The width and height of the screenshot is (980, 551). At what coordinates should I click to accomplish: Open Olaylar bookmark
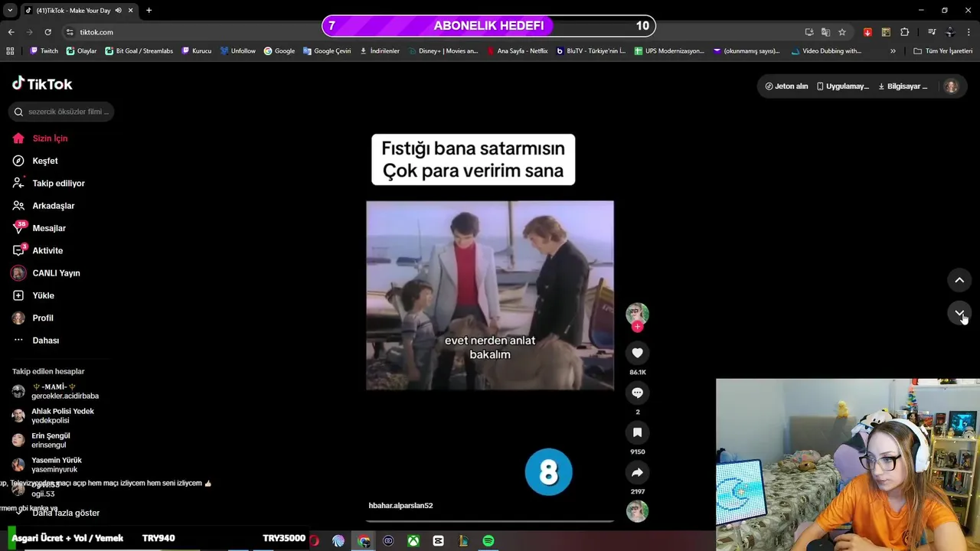pyautogui.click(x=81, y=51)
